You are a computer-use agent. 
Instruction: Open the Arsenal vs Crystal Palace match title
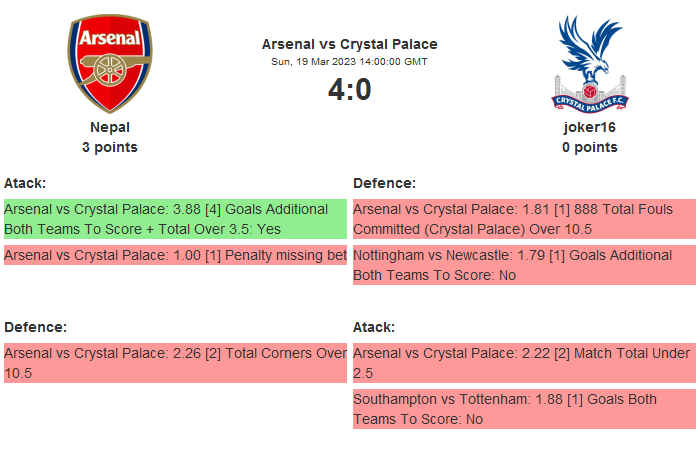(x=349, y=44)
